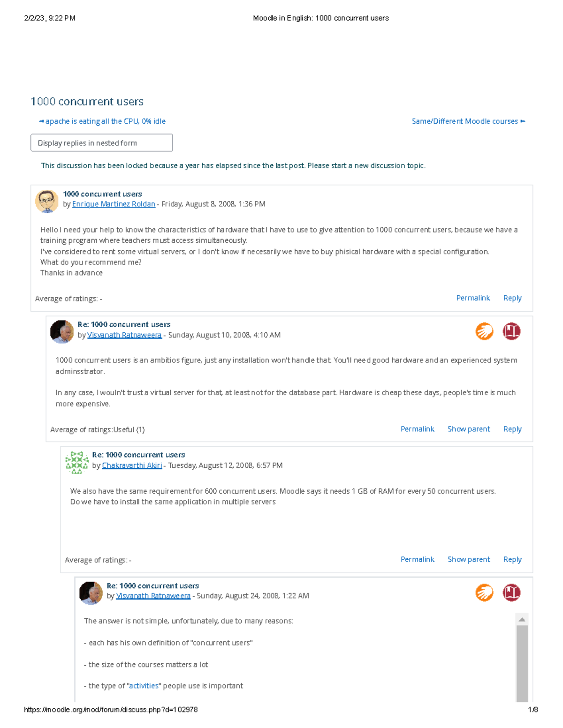Reply to Chakravarthi Akiri's post

tap(512, 559)
